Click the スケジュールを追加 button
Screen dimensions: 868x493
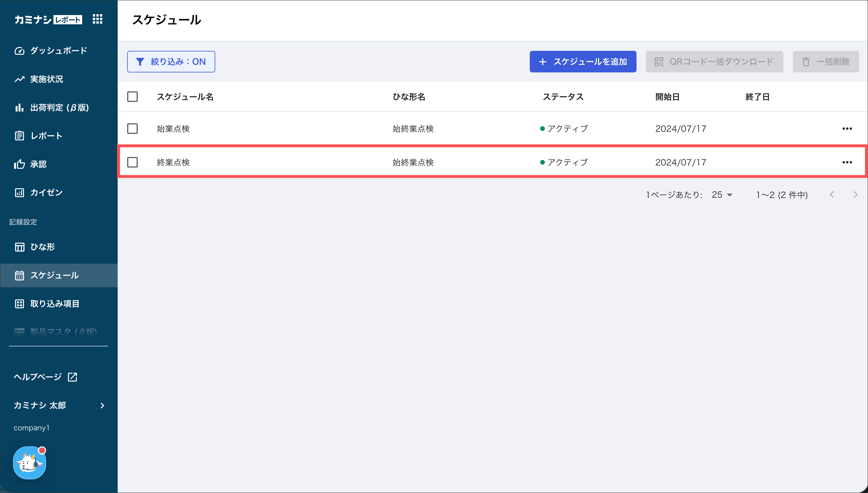point(582,61)
